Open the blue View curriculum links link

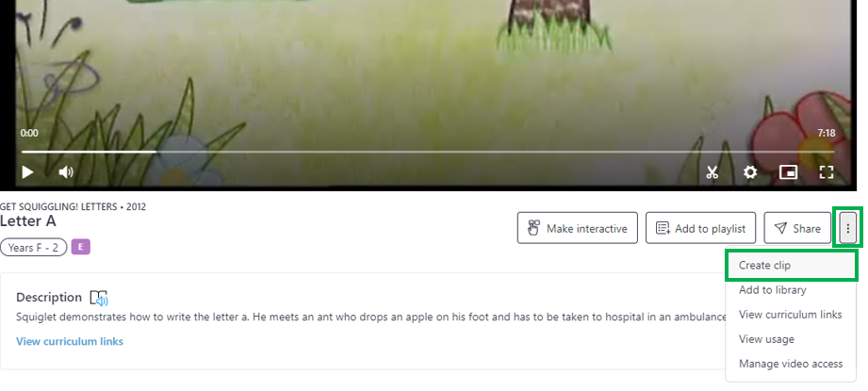click(x=70, y=341)
